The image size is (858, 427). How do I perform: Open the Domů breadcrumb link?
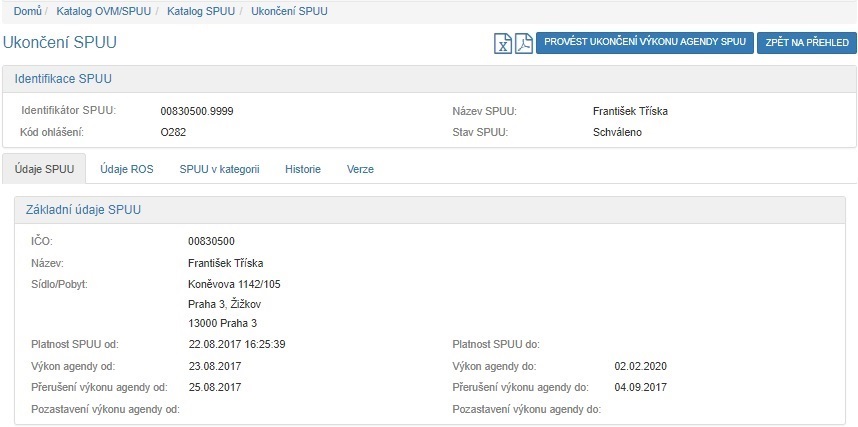pyautogui.click(x=27, y=11)
